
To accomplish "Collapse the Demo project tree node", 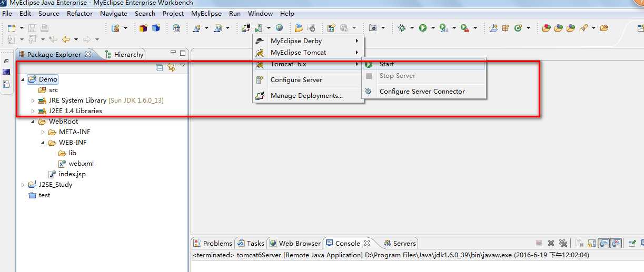I will pos(23,79).
